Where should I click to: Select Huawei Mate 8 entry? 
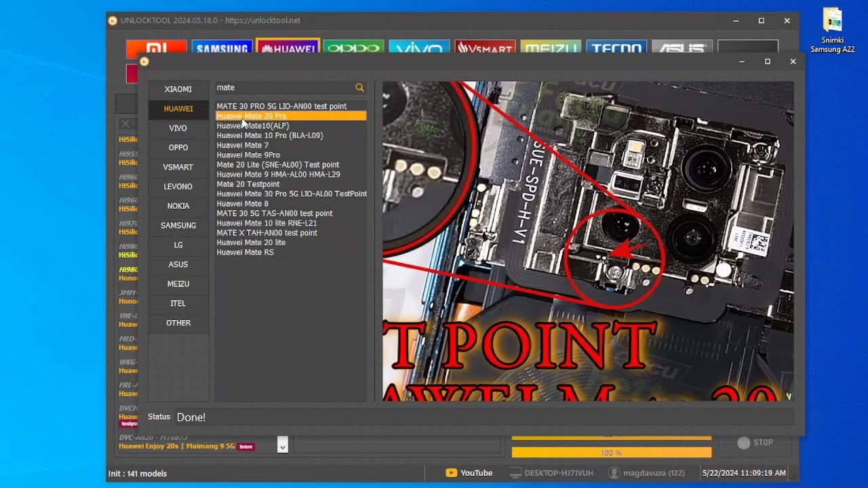pos(291,203)
